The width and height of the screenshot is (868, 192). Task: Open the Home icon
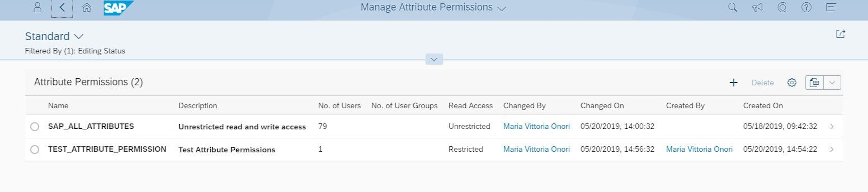click(x=86, y=7)
